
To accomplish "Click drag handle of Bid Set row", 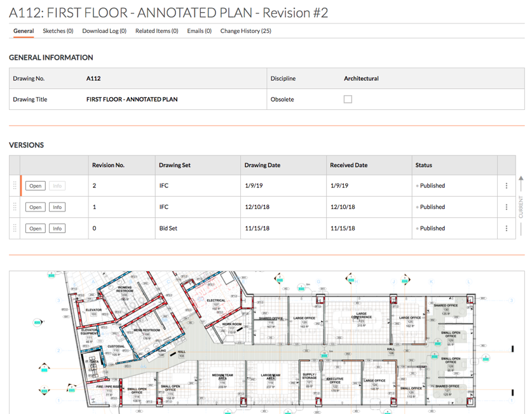I will 15,229.
